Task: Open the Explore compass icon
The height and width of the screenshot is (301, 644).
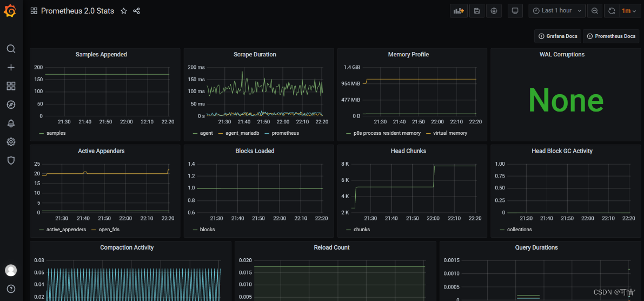Action: 11,104
